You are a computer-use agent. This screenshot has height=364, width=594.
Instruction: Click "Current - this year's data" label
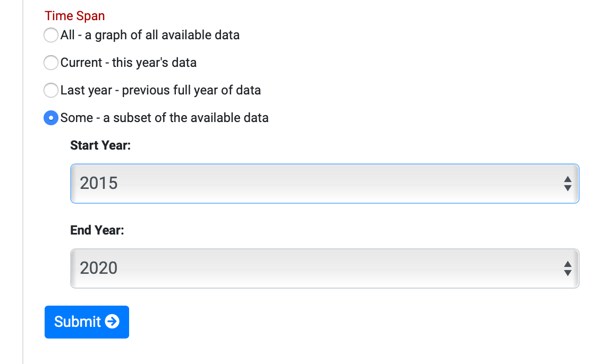click(x=129, y=63)
